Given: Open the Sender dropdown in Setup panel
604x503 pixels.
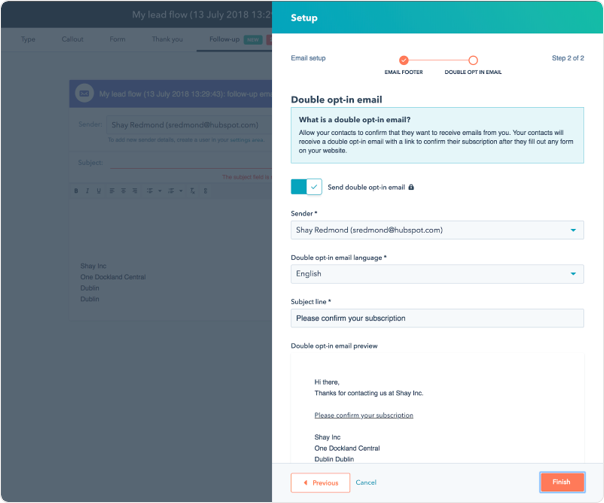Looking at the screenshot, I should tap(437, 230).
